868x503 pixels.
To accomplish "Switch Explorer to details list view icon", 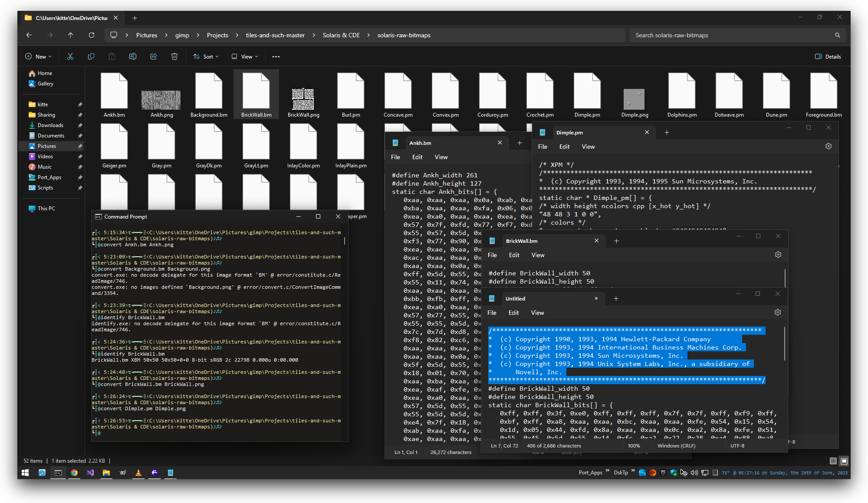I will (x=833, y=461).
